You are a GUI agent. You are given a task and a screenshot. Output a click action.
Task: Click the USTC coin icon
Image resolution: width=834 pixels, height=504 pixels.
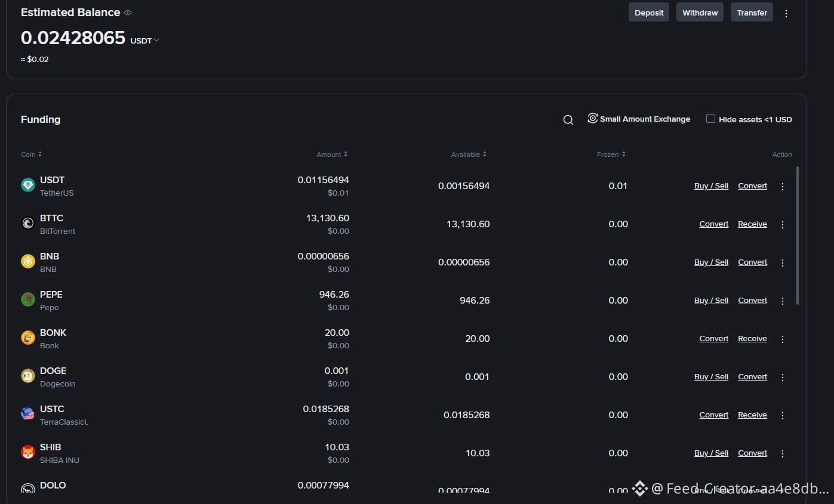(x=28, y=414)
